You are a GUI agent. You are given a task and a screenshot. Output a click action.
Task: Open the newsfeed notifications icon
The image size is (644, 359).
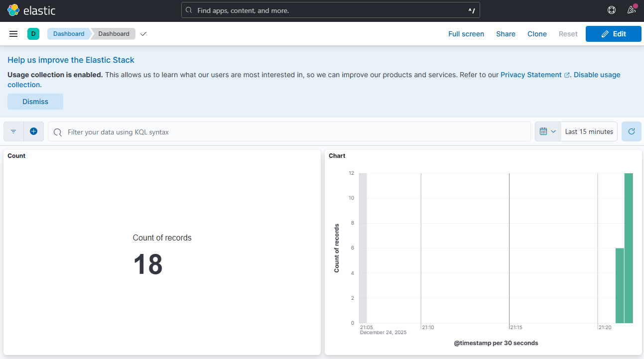pyautogui.click(x=631, y=10)
